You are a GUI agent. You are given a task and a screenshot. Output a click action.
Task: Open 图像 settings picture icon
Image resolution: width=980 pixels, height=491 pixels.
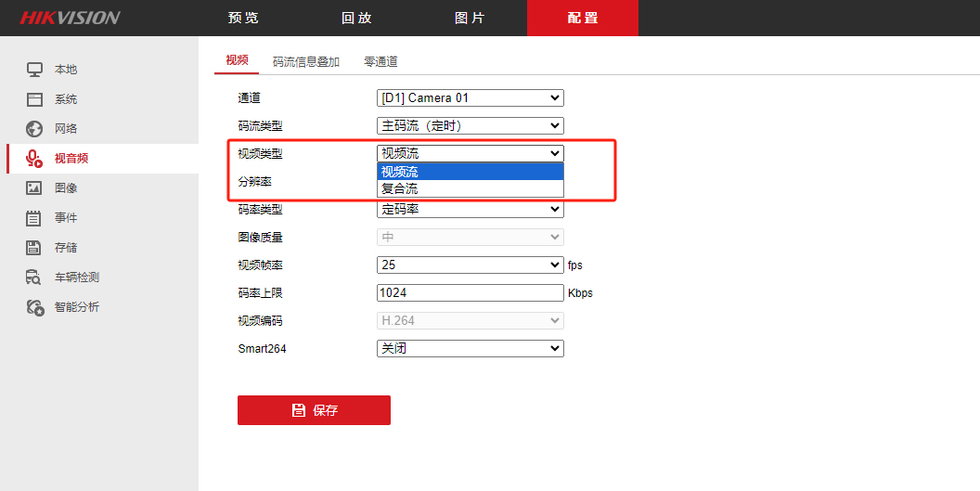[x=33, y=187]
